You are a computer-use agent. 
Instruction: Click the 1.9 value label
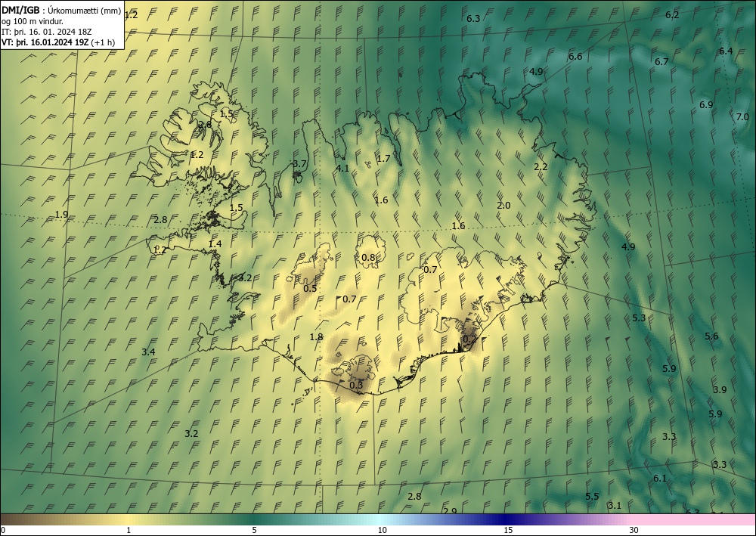(61, 215)
